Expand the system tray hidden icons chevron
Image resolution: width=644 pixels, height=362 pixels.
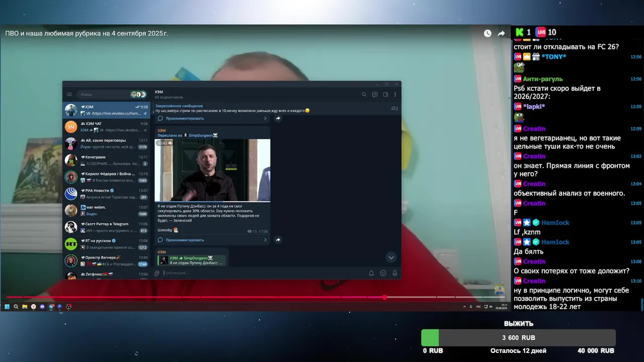pyautogui.click(x=464, y=307)
